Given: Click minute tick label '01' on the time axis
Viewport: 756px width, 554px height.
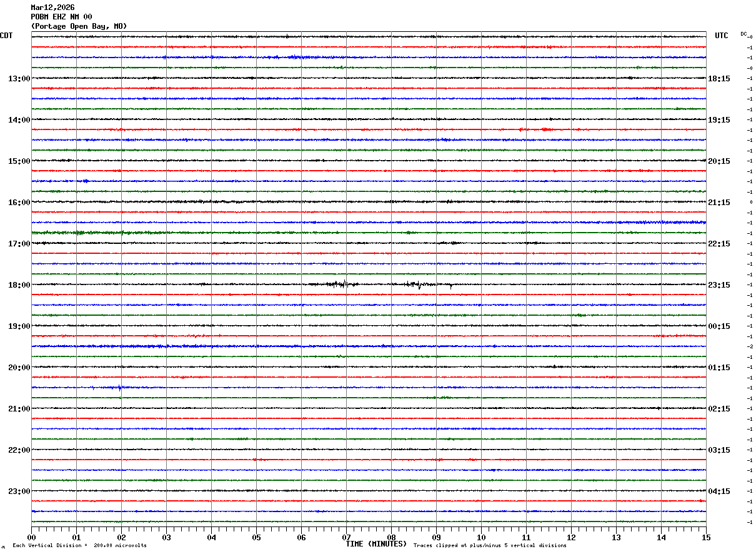Looking at the screenshot, I should [76, 537].
